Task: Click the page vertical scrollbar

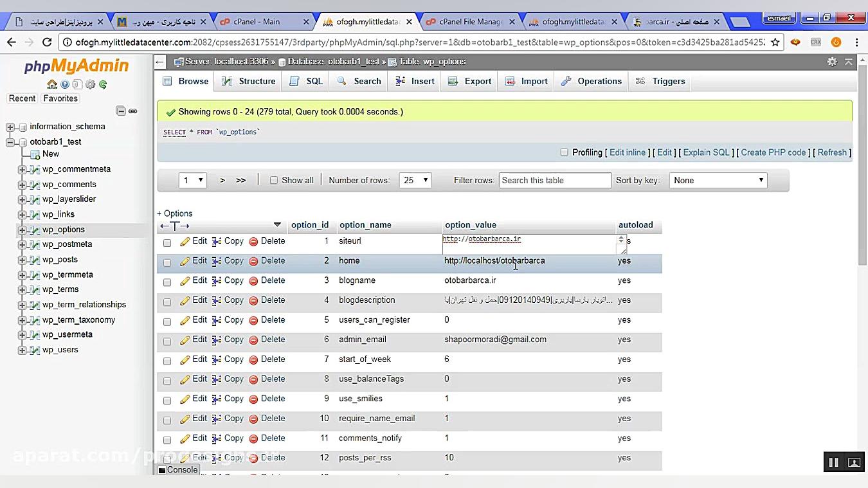Action: (862, 165)
